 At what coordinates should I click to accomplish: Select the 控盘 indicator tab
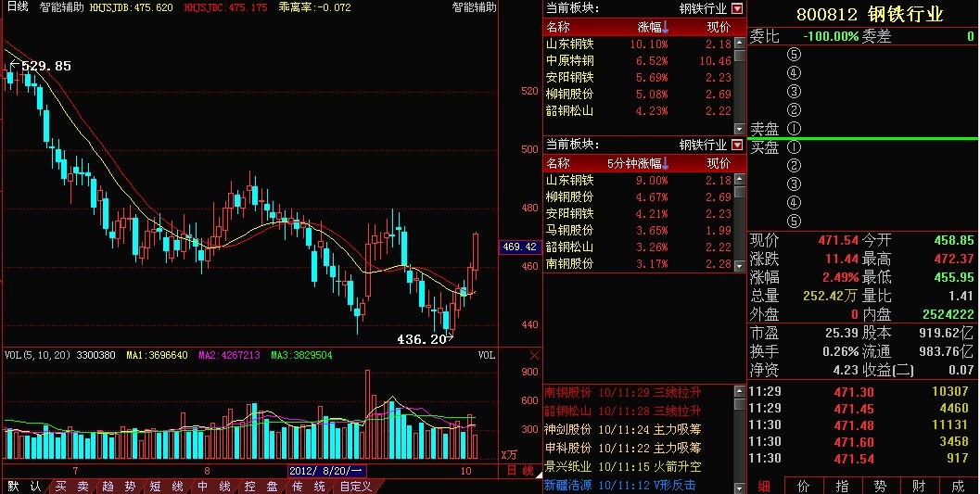pos(261,487)
